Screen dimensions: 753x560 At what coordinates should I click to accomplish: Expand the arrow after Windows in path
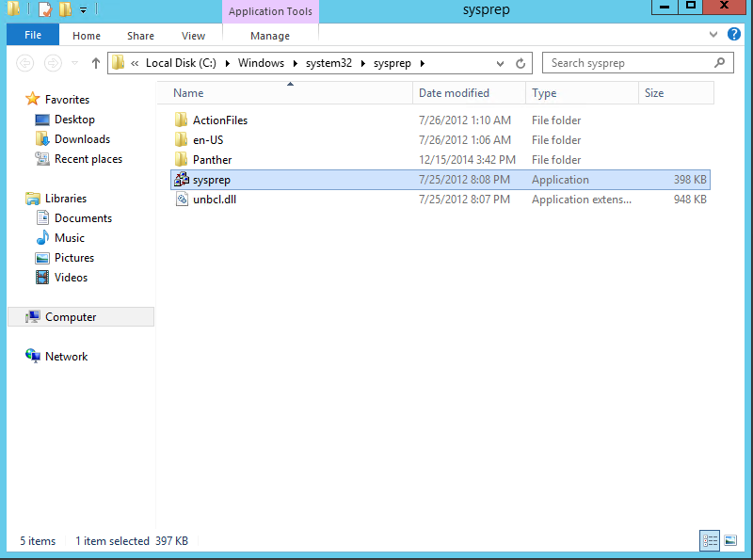click(295, 63)
